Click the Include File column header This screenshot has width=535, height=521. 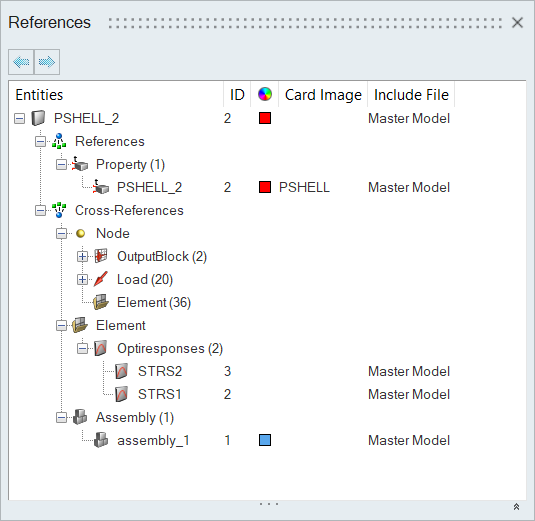tap(411, 95)
